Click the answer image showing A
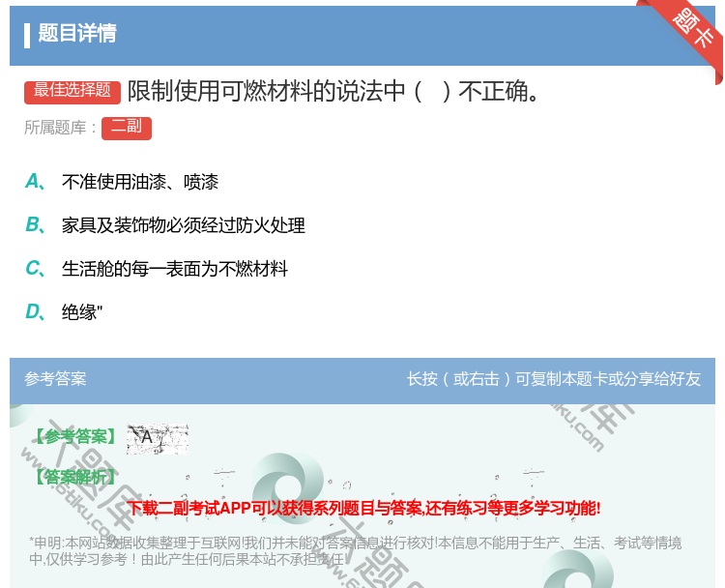The height and width of the screenshot is (588, 725). [158, 438]
